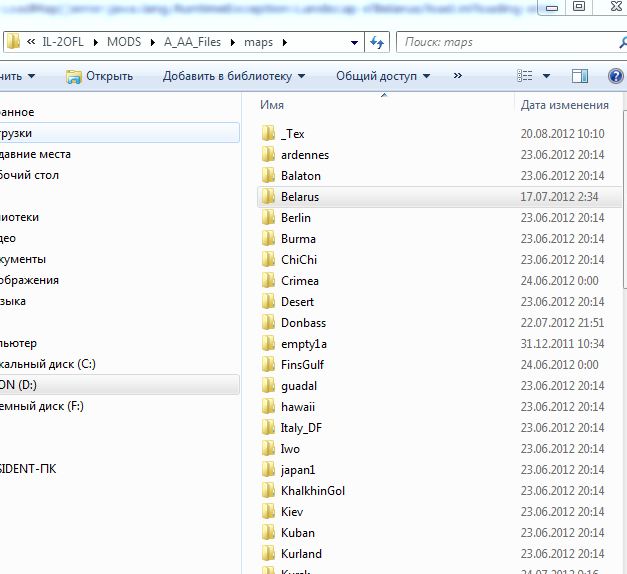The height and width of the screenshot is (574, 627).
Task: Open the network computer ending in IDENT-ПК
Action: 28,469
